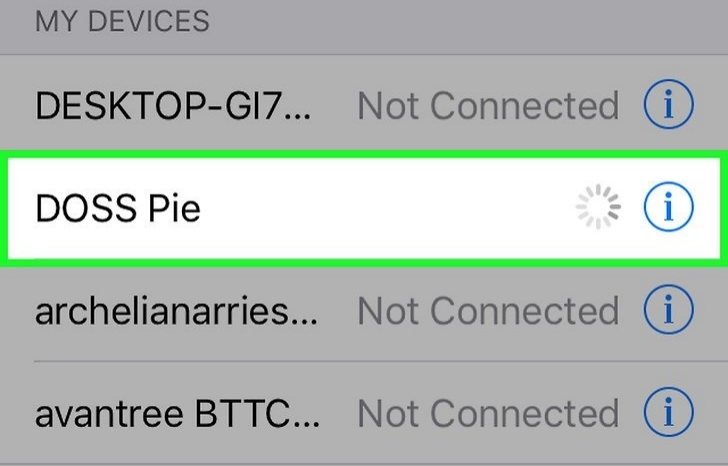The width and height of the screenshot is (728, 466).
Task: Select the DESKTOP-GI7 device name
Action: point(173,106)
